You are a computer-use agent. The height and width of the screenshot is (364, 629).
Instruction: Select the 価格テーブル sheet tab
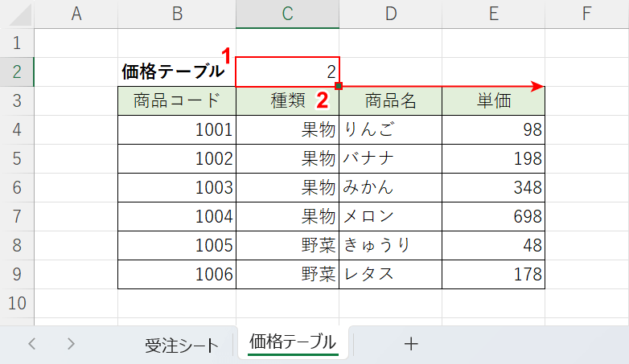click(293, 343)
